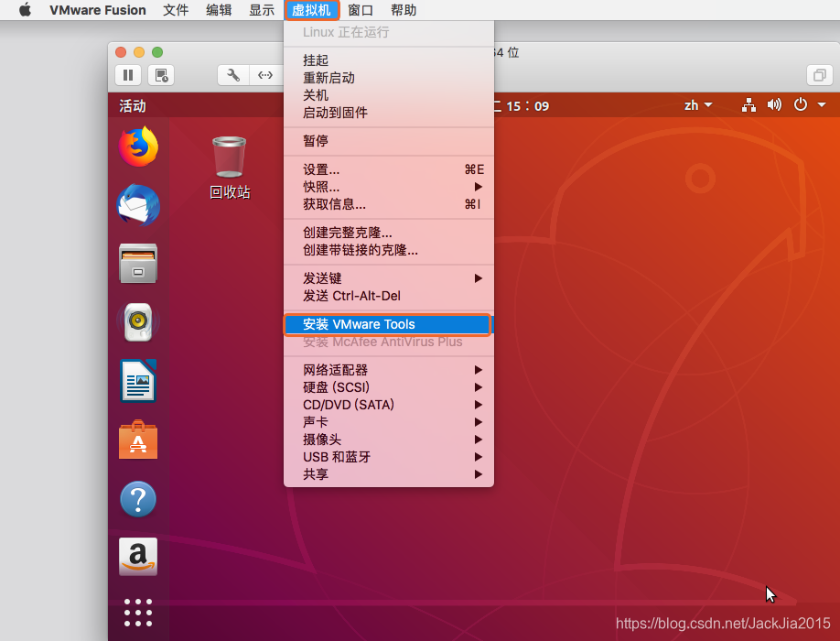
Task: Open the Files manager dock icon
Action: point(138,263)
